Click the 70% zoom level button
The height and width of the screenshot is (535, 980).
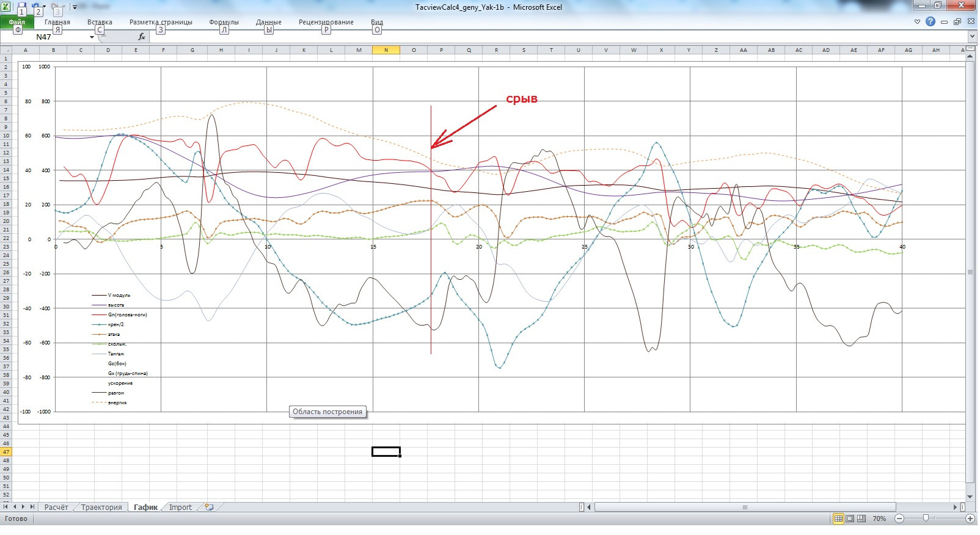point(879,519)
